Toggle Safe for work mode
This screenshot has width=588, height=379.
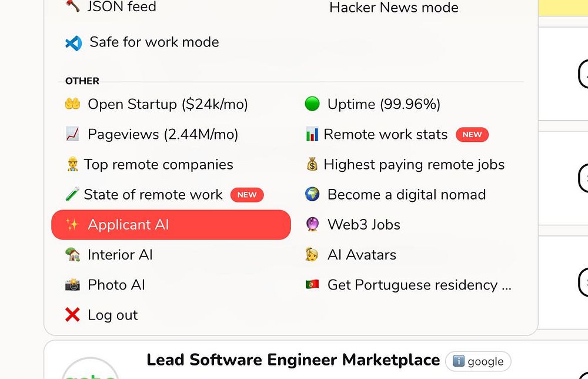point(154,42)
